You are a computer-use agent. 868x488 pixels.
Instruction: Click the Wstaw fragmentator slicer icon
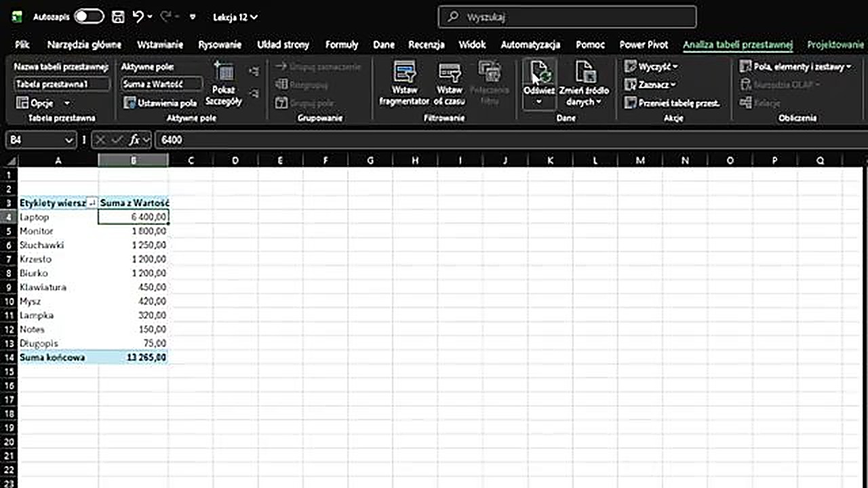click(404, 72)
